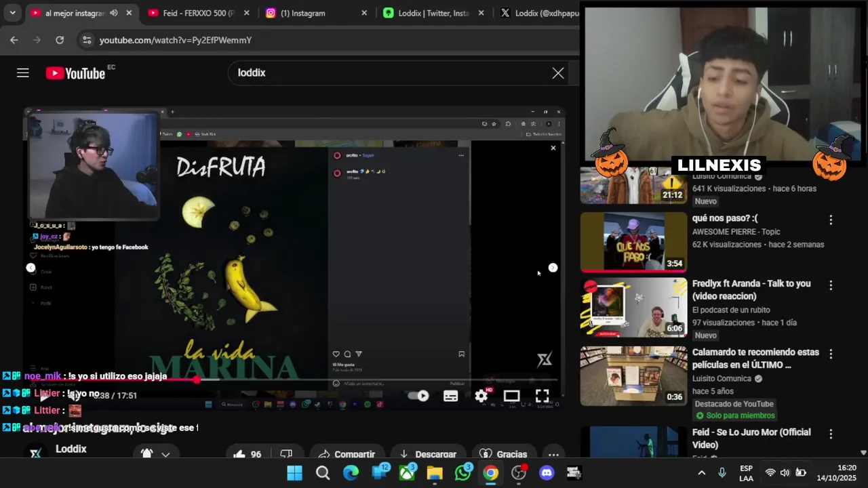Click the sidebar scrollbar down arrow
The height and width of the screenshot is (488, 868).
point(863,453)
